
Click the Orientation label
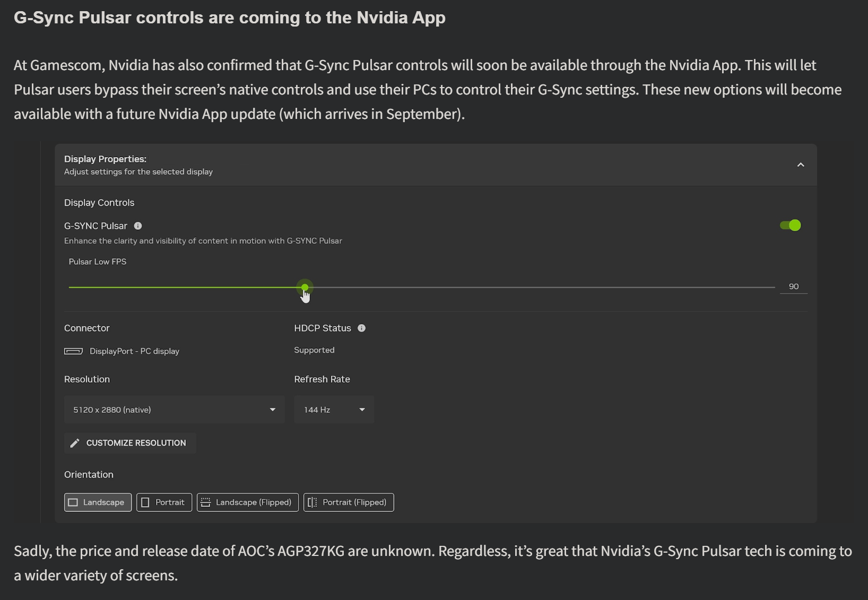[89, 475]
